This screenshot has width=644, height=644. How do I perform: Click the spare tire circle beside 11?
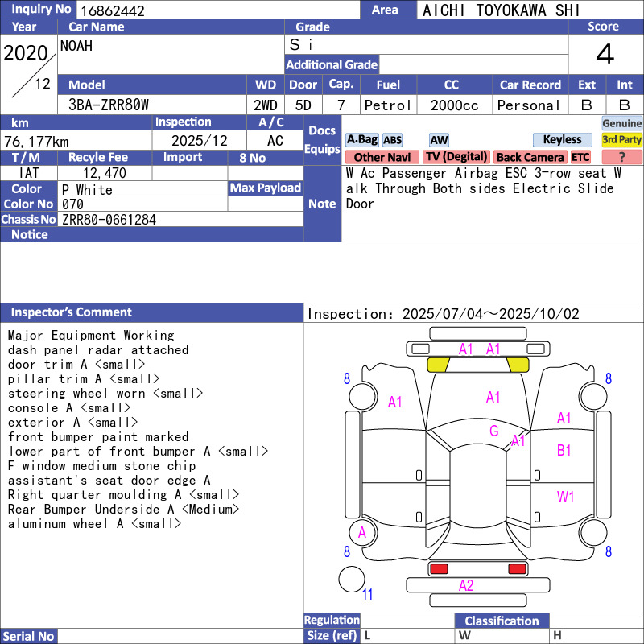tap(351, 580)
